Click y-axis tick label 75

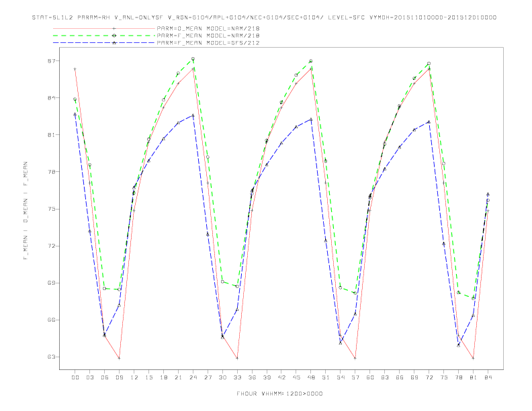(52, 210)
